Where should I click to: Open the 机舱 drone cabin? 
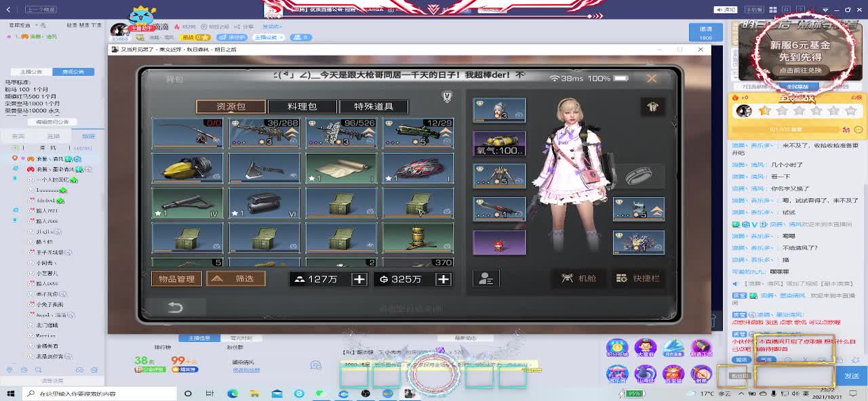(578, 278)
